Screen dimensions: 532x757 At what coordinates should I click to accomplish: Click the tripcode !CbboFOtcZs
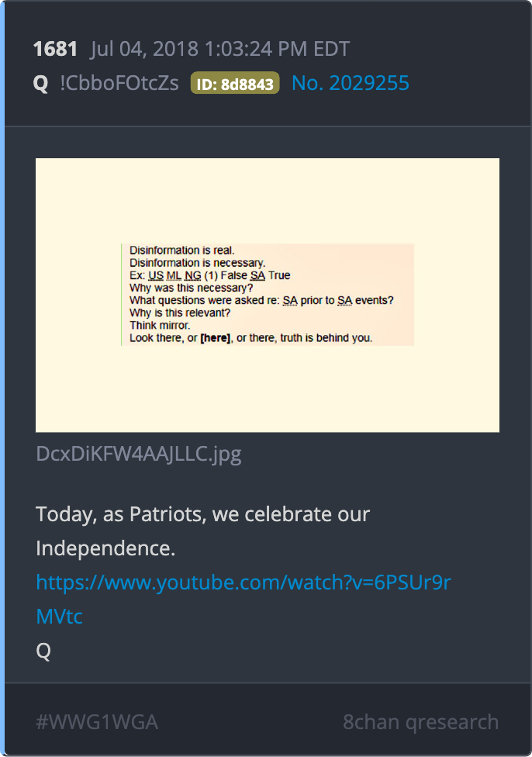tap(119, 83)
